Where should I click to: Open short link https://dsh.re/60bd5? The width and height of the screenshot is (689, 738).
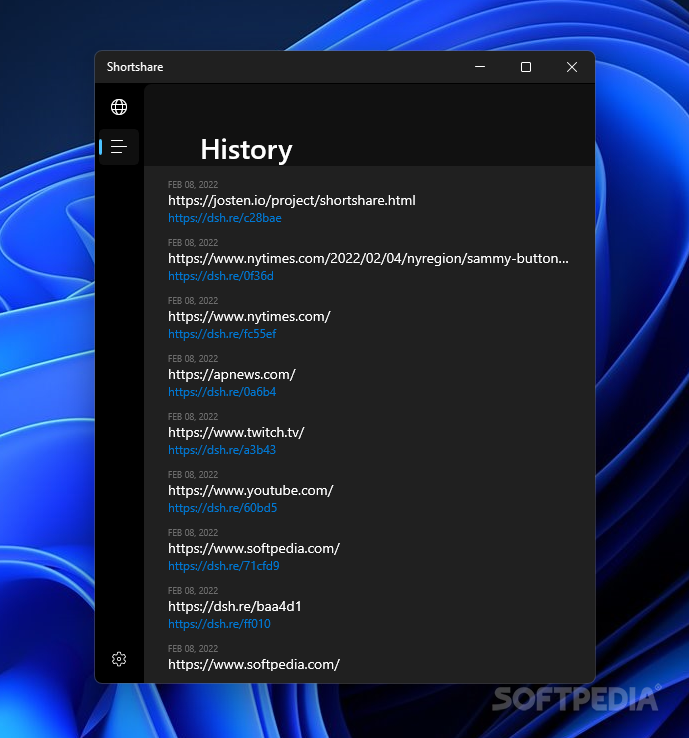pyautogui.click(x=223, y=507)
